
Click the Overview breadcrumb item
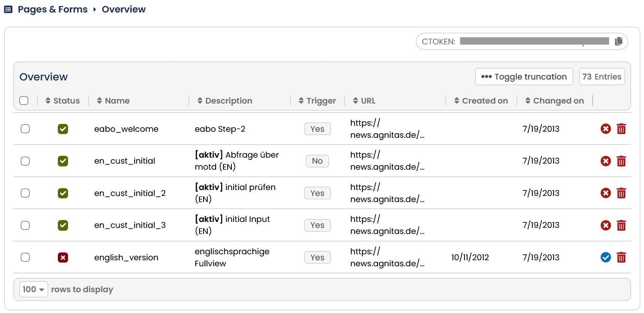pos(124,9)
